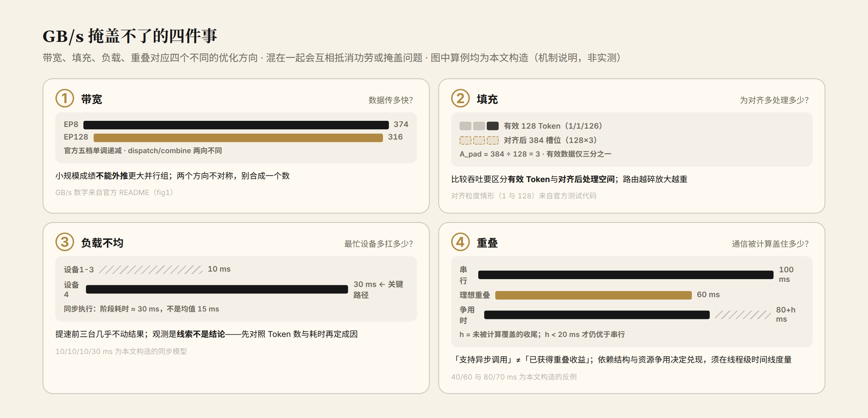Click the question '通信被计算盖住多少?'
This screenshot has width=868, height=418.
tap(770, 244)
